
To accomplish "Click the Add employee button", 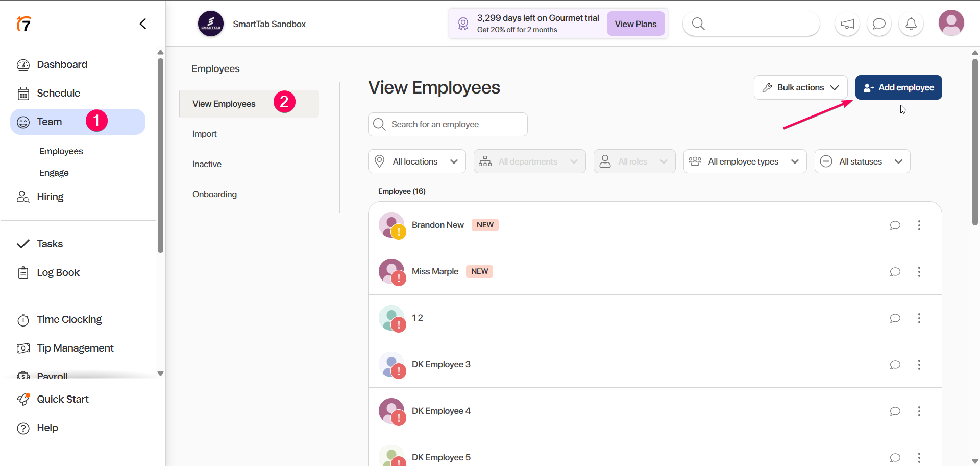I will tap(898, 87).
